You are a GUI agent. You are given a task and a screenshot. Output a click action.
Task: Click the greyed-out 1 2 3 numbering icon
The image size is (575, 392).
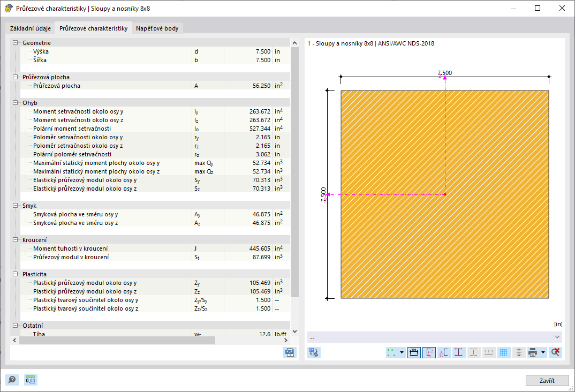[489, 352]
